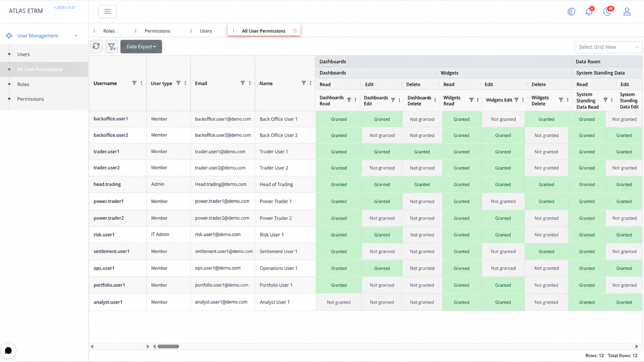Click the right arrow of horizontal scrollbar
The image size is (644, 362).
click(636, 347)
